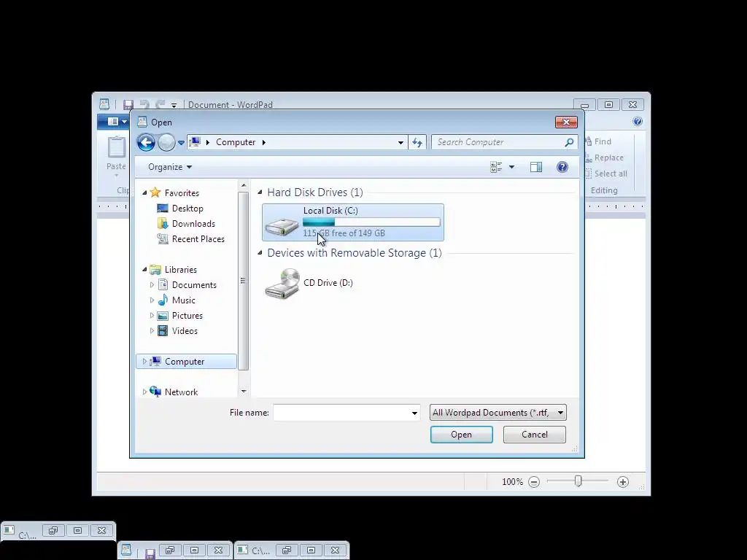Select the Pictures library
This screenshot has height=560, width=747.
[x=187, y=315]
